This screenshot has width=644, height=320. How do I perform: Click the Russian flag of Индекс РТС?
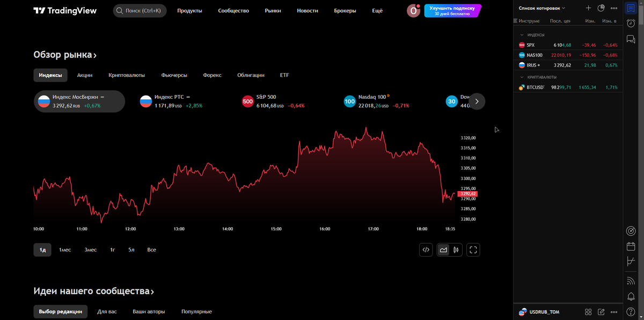point(145,101)
